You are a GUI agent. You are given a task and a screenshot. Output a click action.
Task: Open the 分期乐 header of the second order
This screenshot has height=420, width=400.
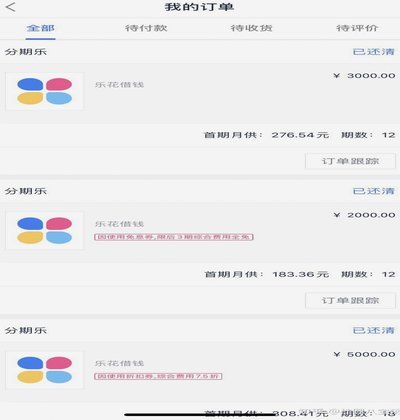[x=26, y=191]
